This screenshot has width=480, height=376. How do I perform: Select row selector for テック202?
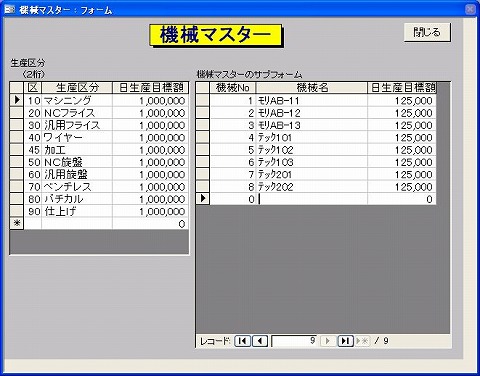pos(203,187)
